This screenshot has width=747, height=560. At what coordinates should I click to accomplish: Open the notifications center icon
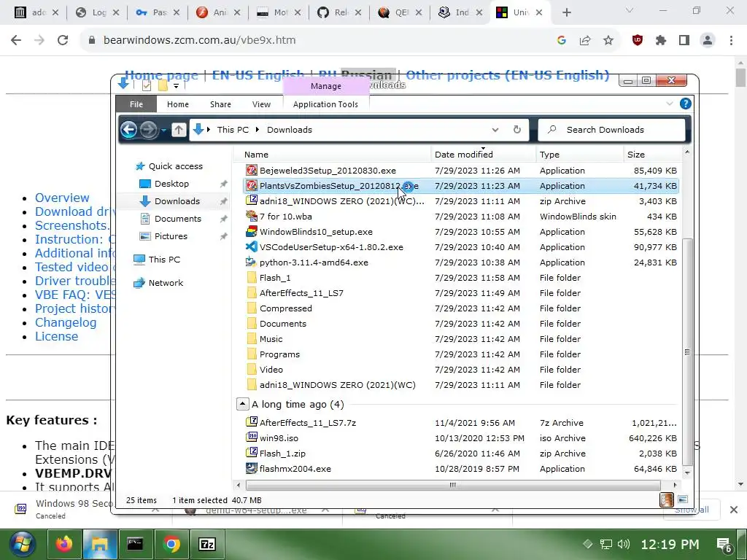[x=724, y=545]
